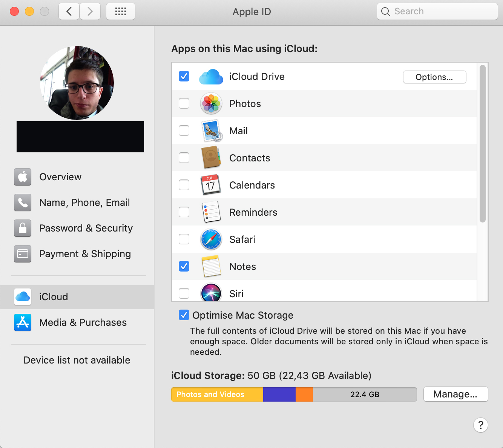Click the 'Safari' row label
The image size is (503, 448).
242,239
